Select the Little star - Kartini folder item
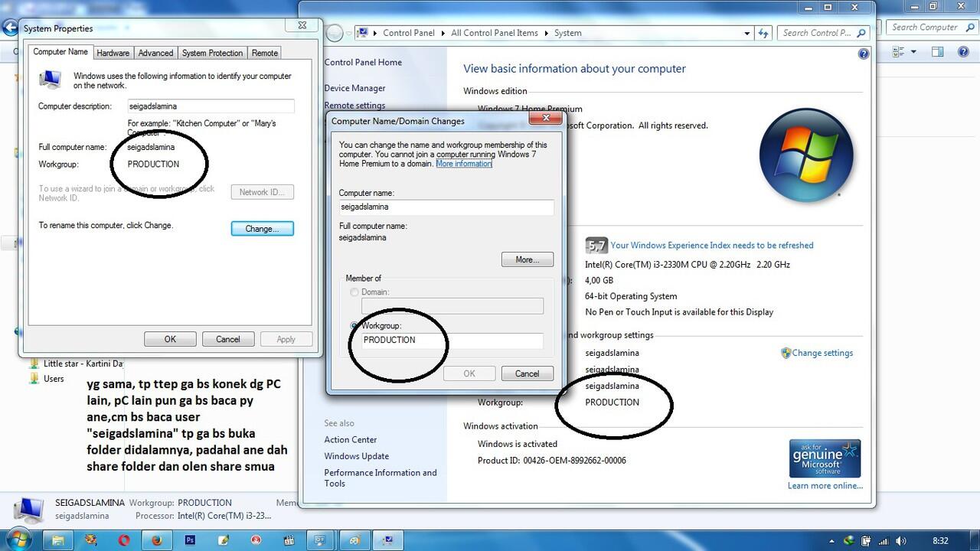 point(83,364)
